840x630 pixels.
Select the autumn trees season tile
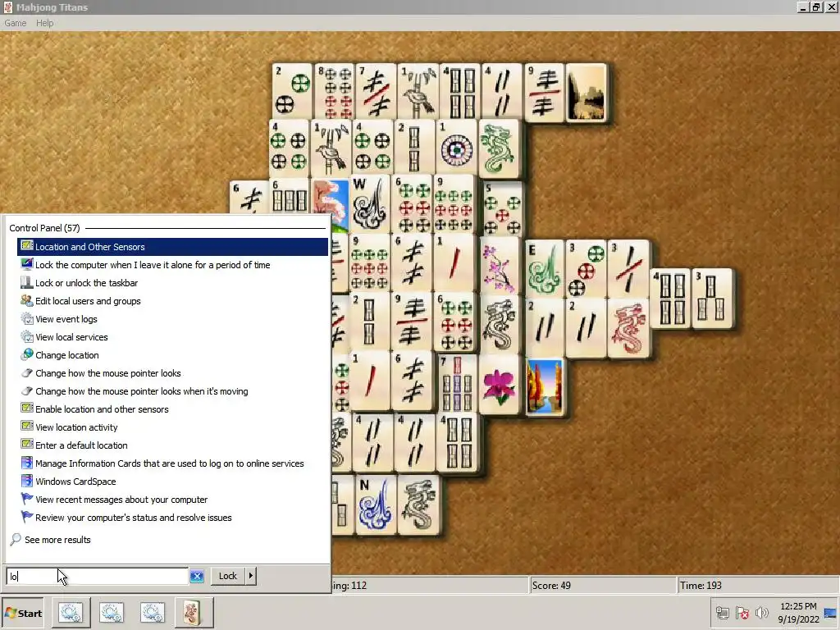click(545, 387)
